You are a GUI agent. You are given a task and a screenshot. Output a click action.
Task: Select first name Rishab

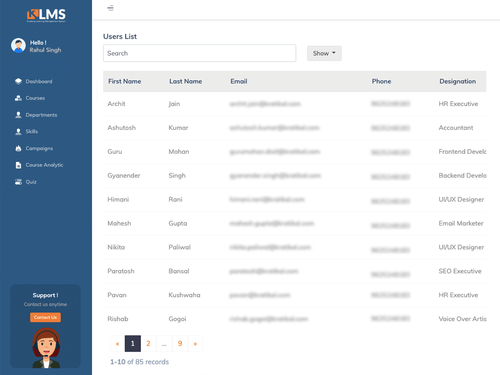118,319
